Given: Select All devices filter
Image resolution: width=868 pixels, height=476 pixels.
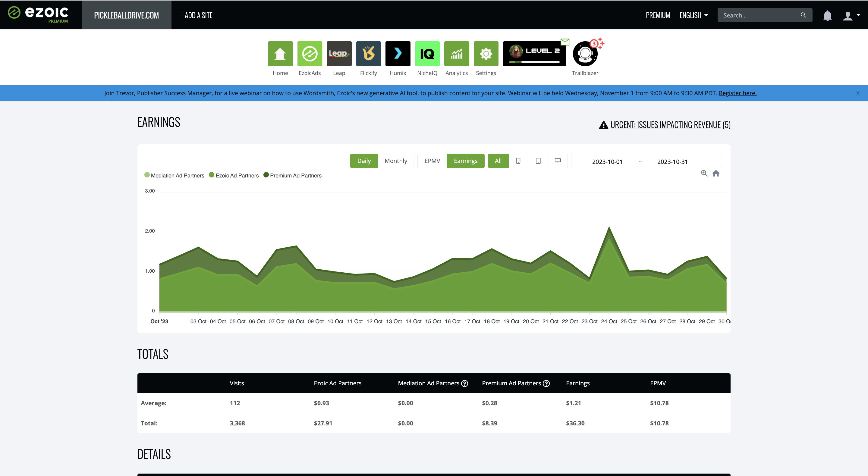Looking at the screenshot, I should click(498, 161).
